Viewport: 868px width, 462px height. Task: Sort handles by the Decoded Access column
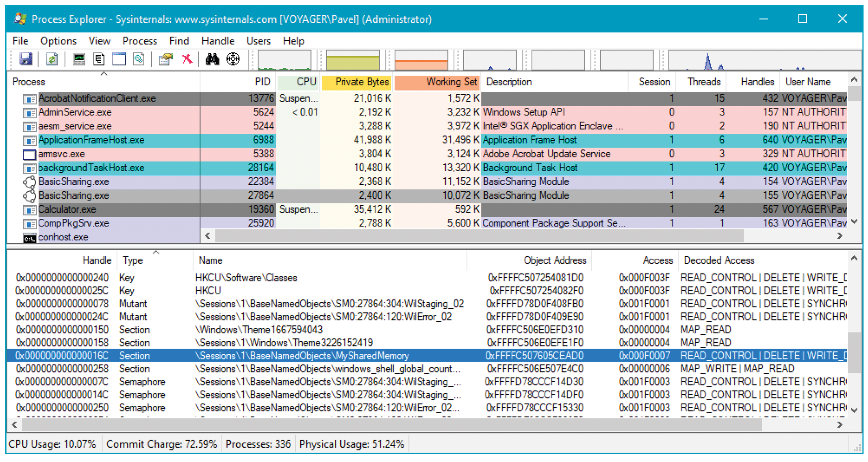tap(762, 261)
